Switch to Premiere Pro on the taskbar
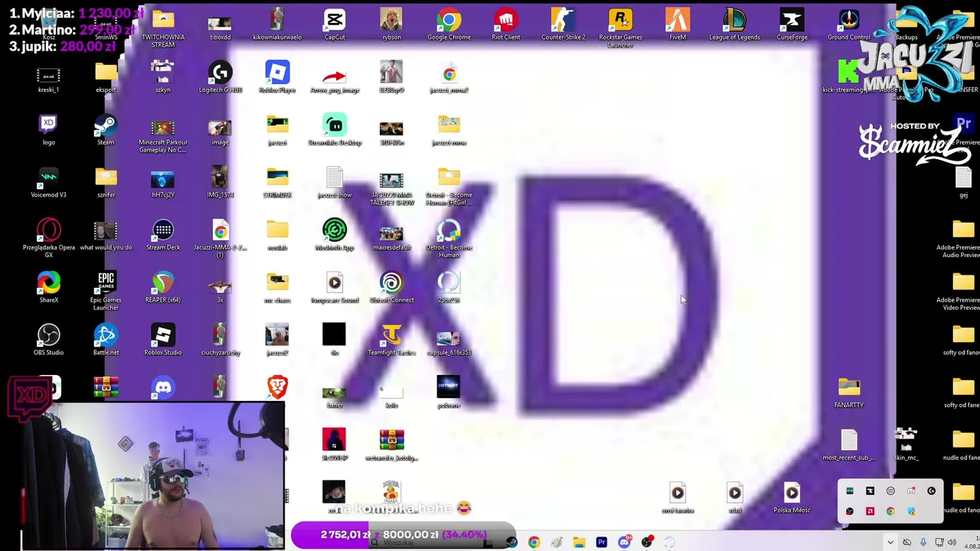Viewport: 980px width, 551px height. 602,543
